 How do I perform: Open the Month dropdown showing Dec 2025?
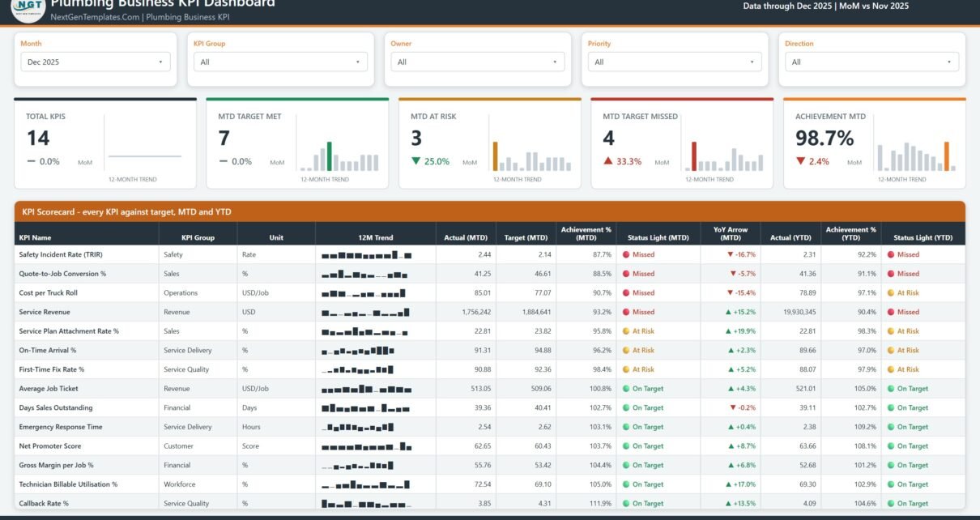tap(96, 62)
